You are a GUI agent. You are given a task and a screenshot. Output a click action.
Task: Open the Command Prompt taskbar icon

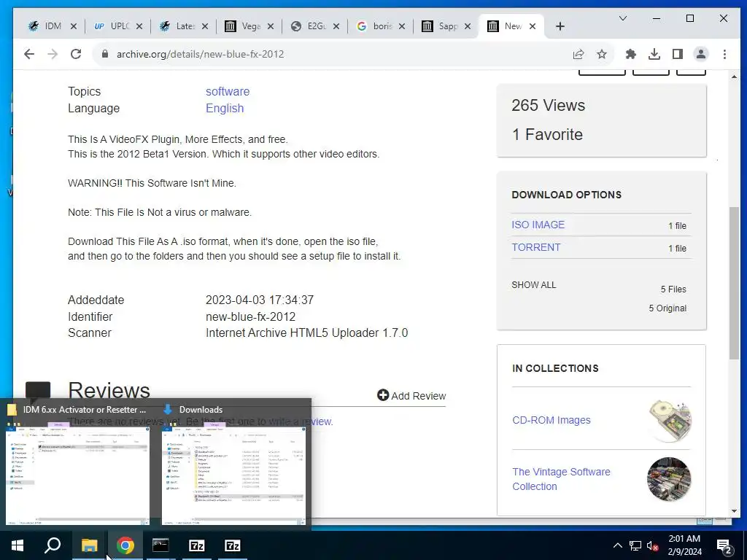pos(160,545)
